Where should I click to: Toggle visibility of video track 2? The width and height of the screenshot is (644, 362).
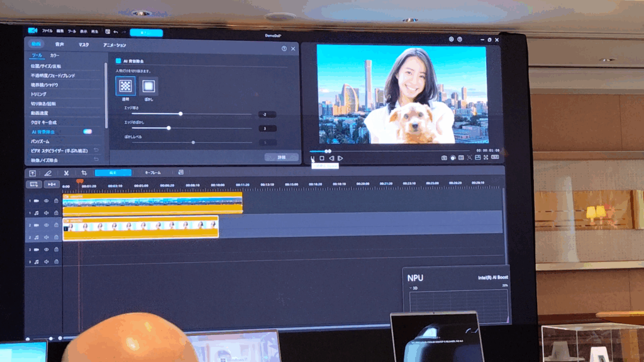[47, 225]
